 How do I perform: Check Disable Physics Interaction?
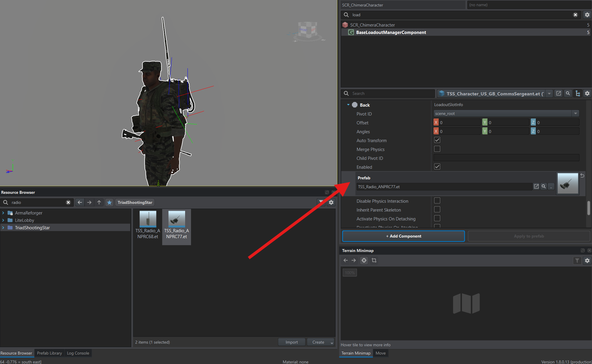[x=437, y=201]
